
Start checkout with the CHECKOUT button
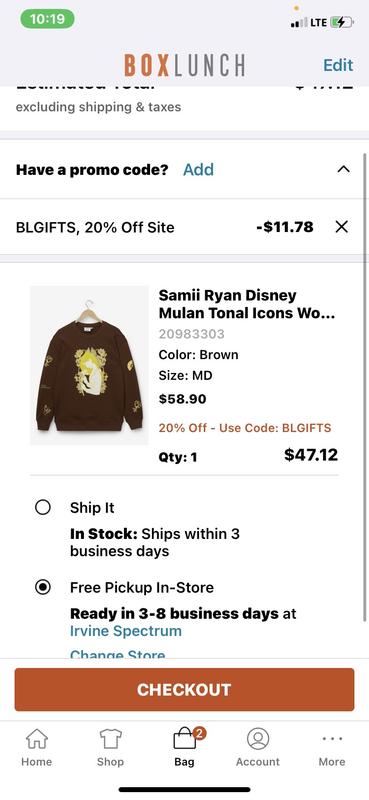click(x=184, y=689)
